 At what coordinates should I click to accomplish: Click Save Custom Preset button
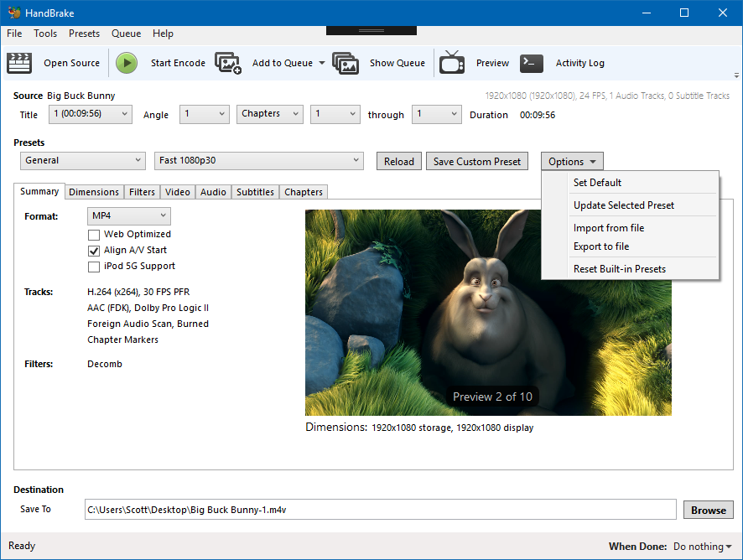pos(476,162)
